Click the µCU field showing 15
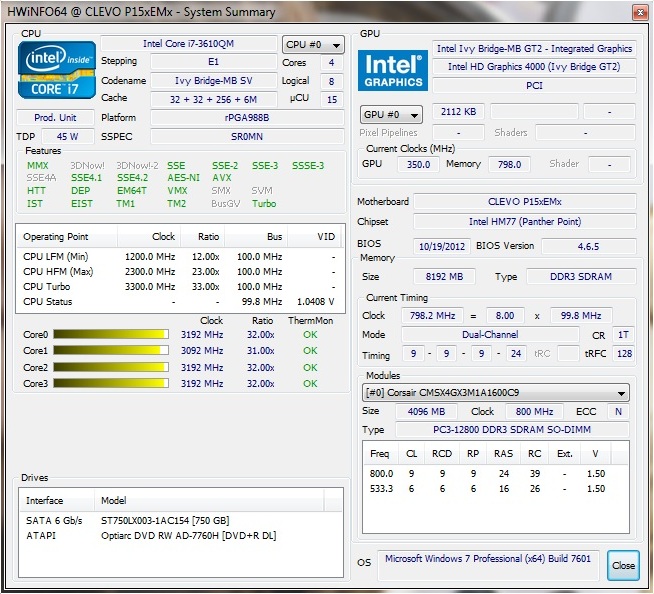The image size is (654, 594). click(x=332, y=99)
